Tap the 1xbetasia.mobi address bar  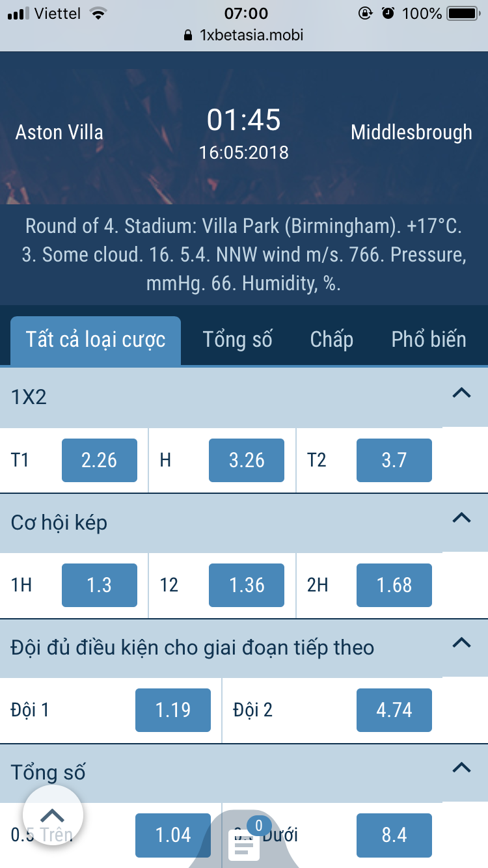pyautogui.click(x=251, y=35)
